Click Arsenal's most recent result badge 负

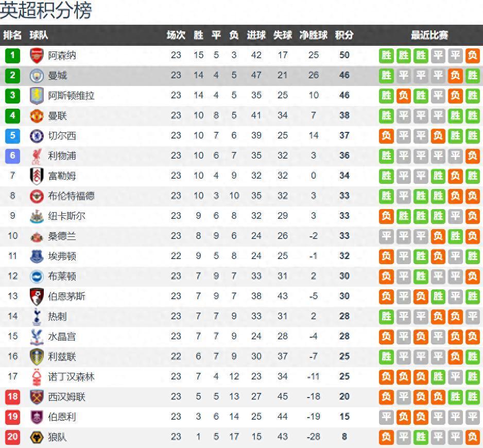[x=472, y=55]
